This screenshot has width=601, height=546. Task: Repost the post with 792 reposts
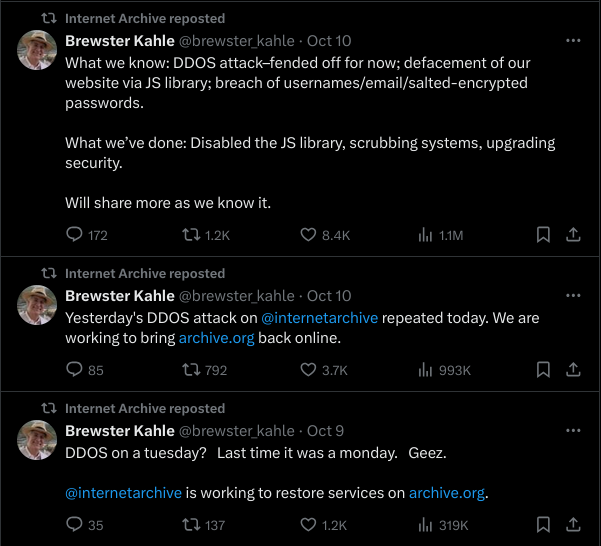tap(191, 370)
